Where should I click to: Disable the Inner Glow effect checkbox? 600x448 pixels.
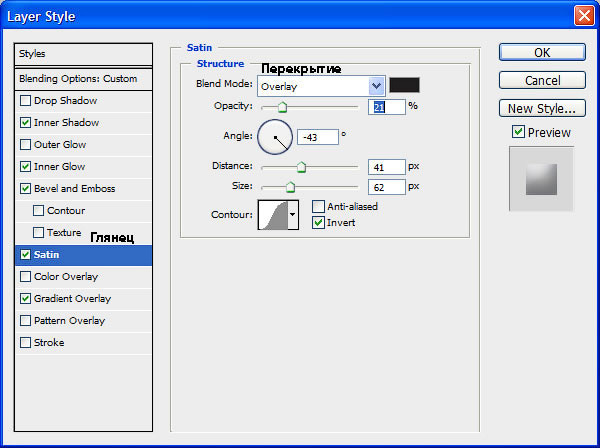pos(25,166)
